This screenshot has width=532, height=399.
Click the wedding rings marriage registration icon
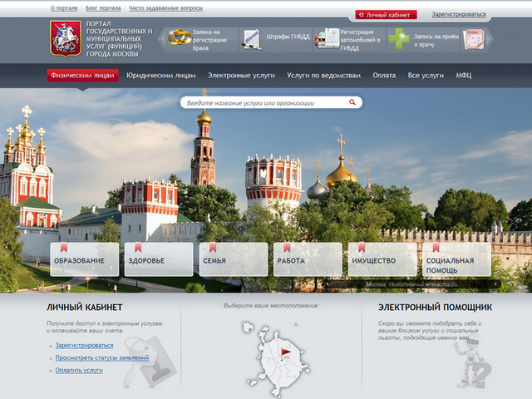(x=179, y=37)
